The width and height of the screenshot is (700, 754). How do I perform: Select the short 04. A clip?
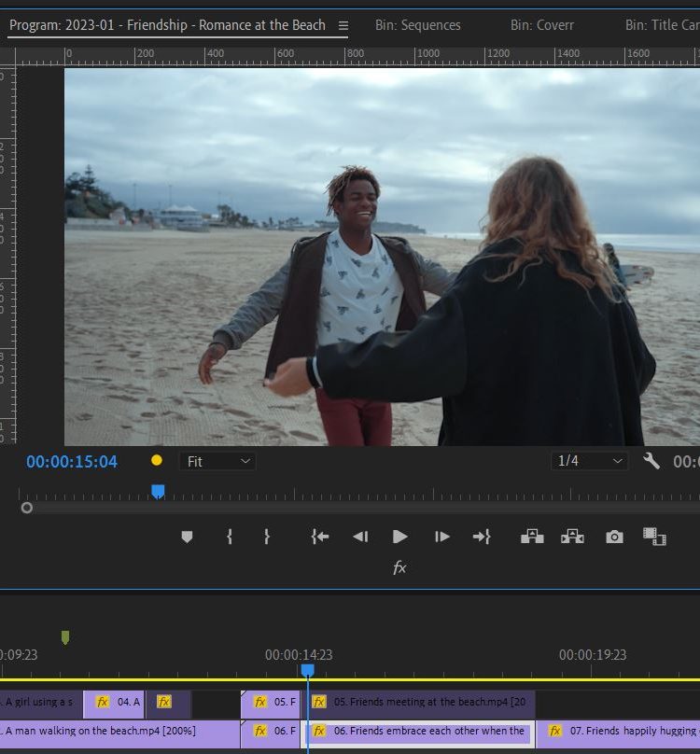113,704
